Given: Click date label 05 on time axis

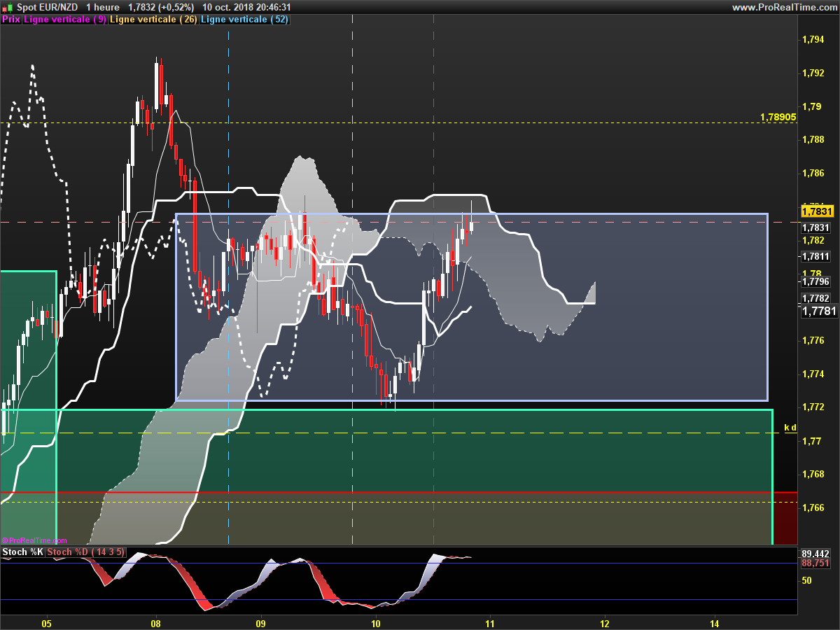Looking at the screenshot, I should [46, 623].
